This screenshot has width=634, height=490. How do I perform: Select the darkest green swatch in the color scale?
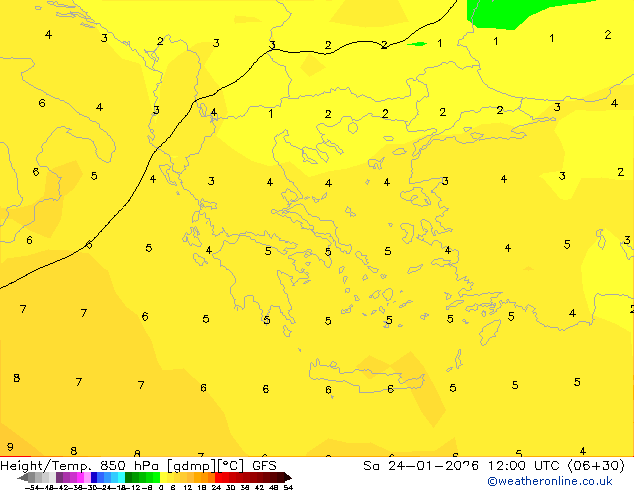tap(129, 477)
